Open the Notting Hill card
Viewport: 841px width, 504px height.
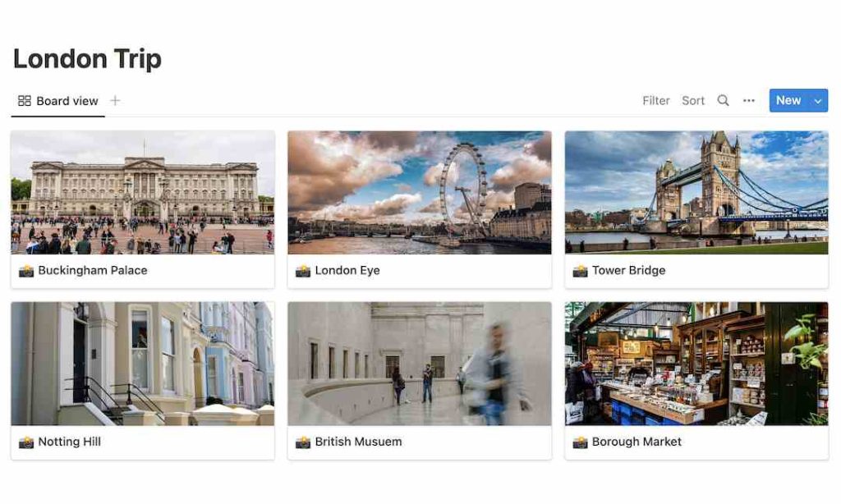tap(70, 442)
